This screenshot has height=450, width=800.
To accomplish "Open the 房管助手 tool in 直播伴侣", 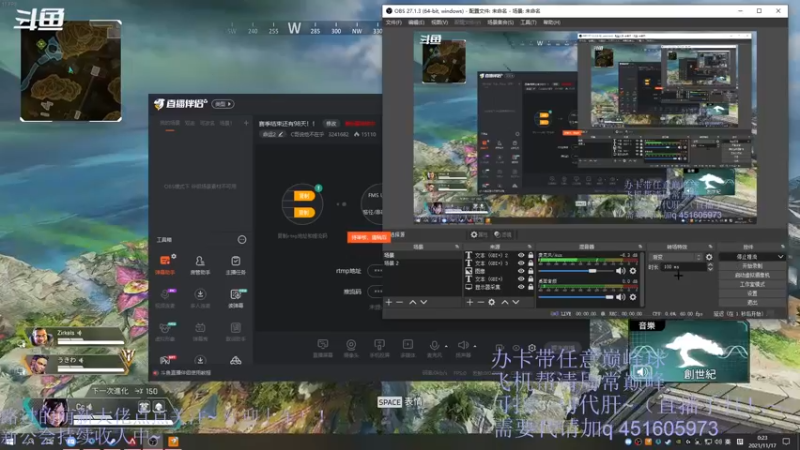I will [x=200, y=265].
